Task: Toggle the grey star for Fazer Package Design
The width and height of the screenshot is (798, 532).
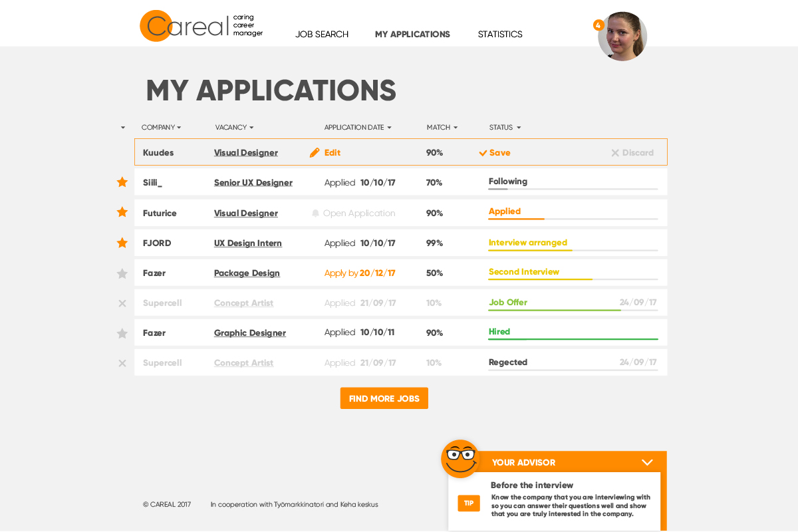Action: point(122,273)
